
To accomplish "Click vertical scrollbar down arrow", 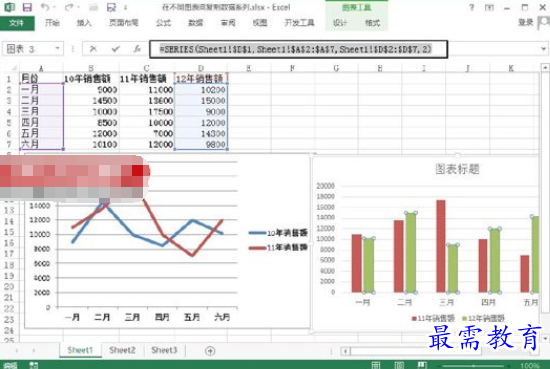I will click(x=545, y=339).
